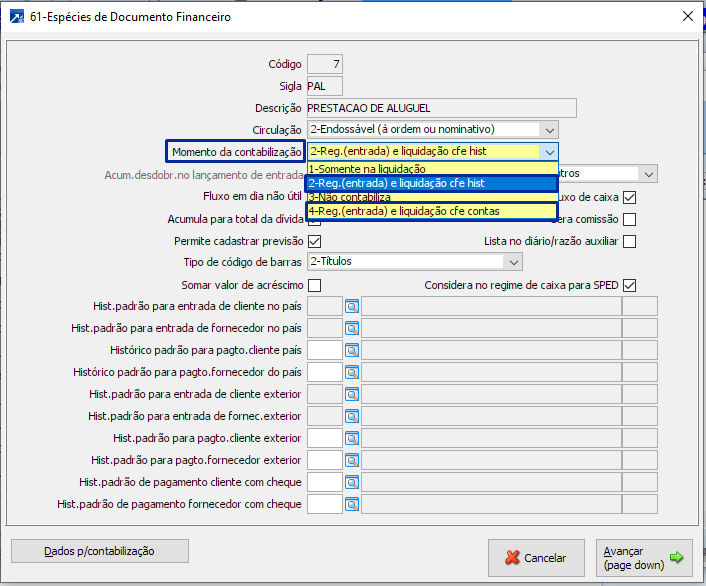Screen dimensions: 706x586
Task: Click the Cancelar button
Action: coord(536,558)
